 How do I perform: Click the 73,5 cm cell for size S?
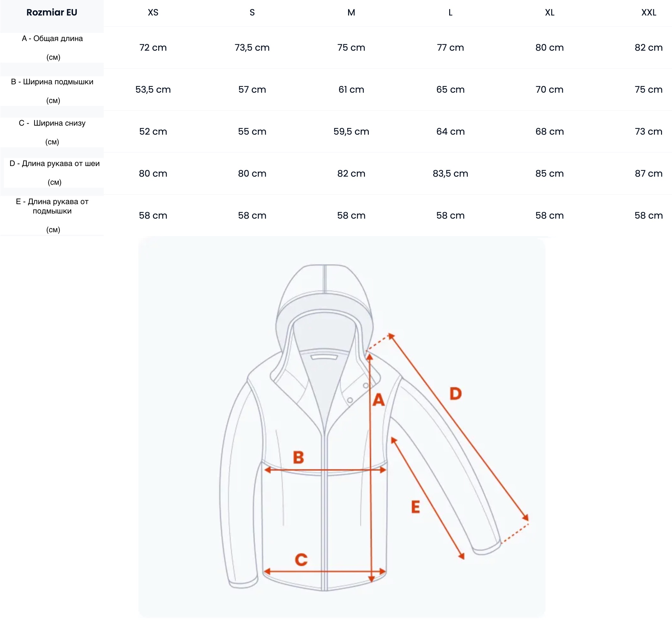(252, 48)
